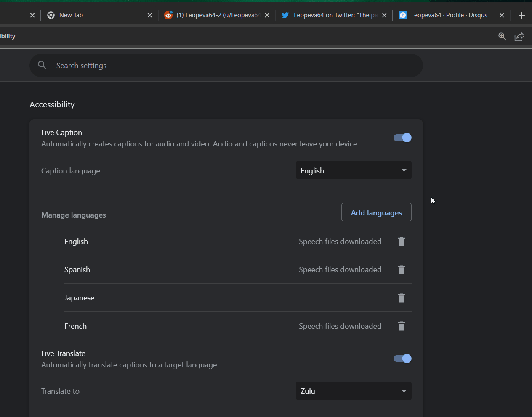Close the Twitter tab with its X
The width and height of the screenshot is (532, 417).
[x=384, y=15]
